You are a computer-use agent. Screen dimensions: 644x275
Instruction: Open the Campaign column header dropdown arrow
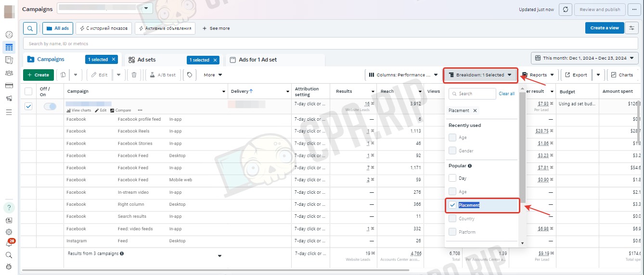[x=223, y=91]
